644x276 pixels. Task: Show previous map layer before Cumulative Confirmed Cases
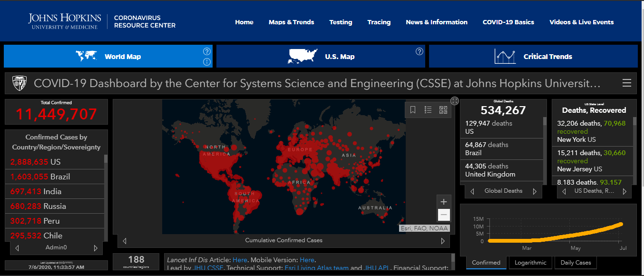point(125,241)
